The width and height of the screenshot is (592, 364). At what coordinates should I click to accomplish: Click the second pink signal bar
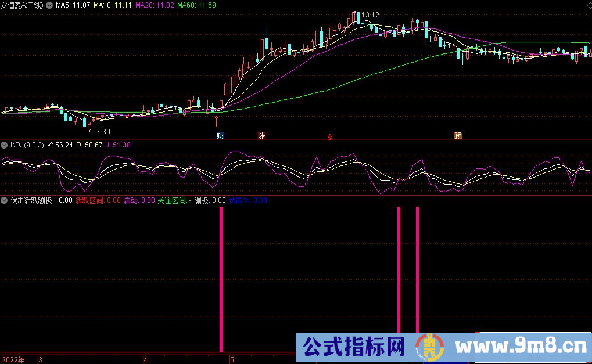[399, 270]
